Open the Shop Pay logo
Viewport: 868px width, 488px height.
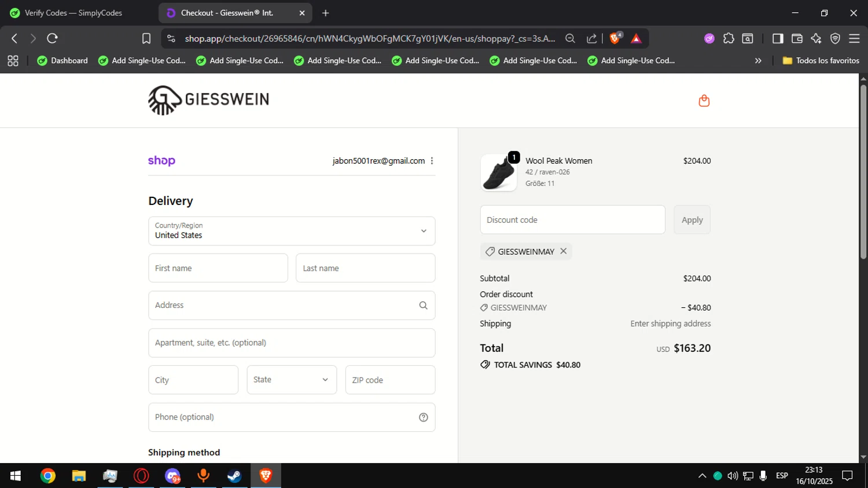point(161,161)
